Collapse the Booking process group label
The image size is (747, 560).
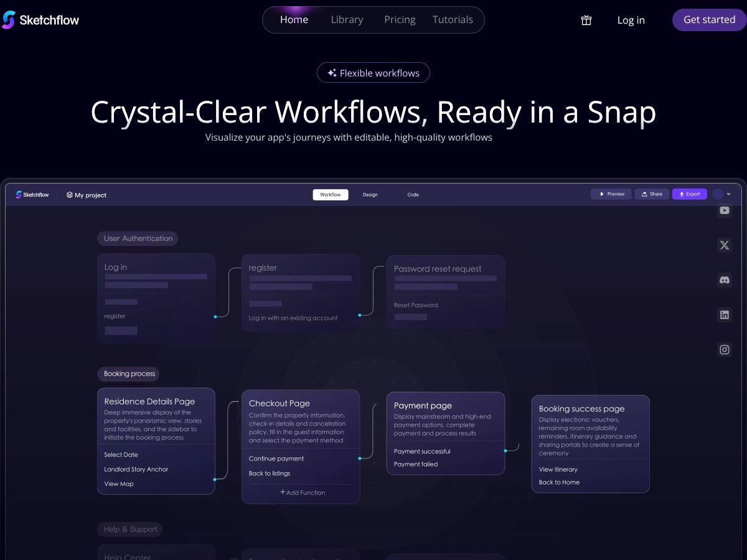(128, 374)
